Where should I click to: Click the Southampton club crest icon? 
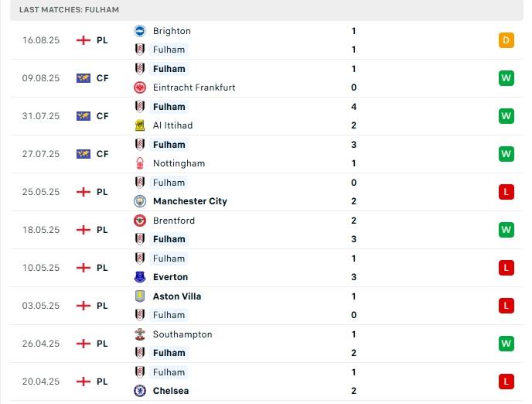click(x=140, y=334)
